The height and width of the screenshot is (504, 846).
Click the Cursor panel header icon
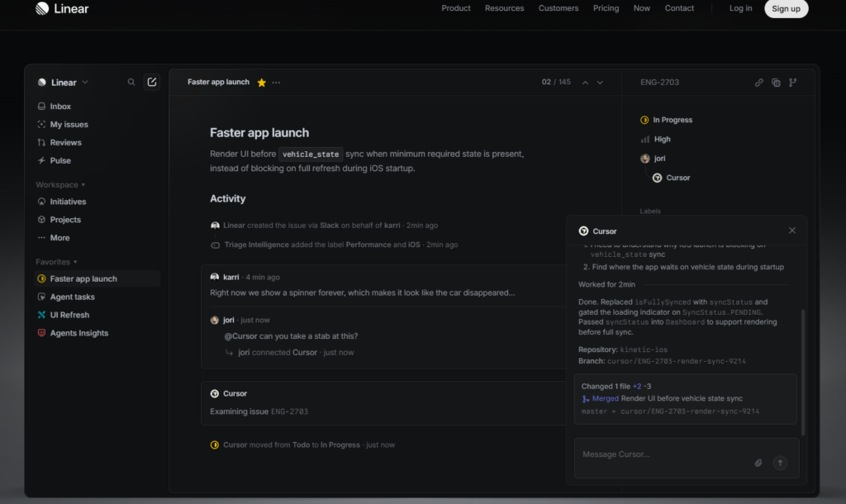[x=583, y=231]
